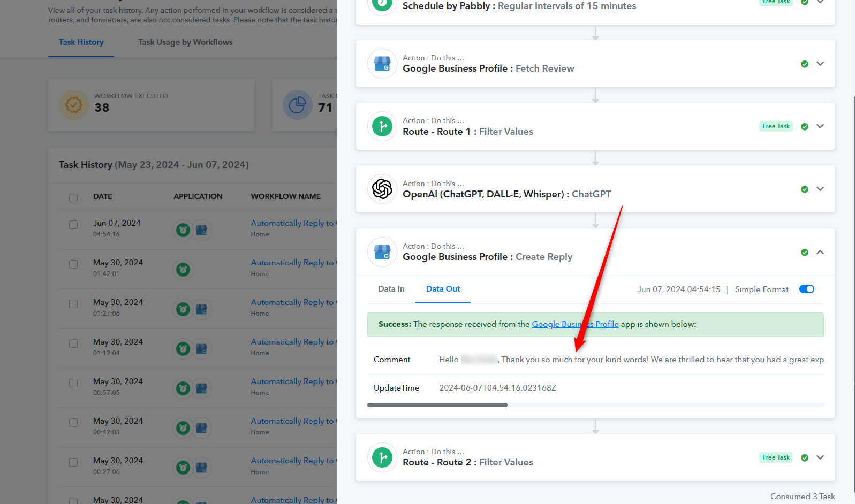Image resolution: width=855 pixels, height=504 pixels.
Task: Click Google Business icon in May 30 00:57:05 row
Action: [x=201, y=388]
